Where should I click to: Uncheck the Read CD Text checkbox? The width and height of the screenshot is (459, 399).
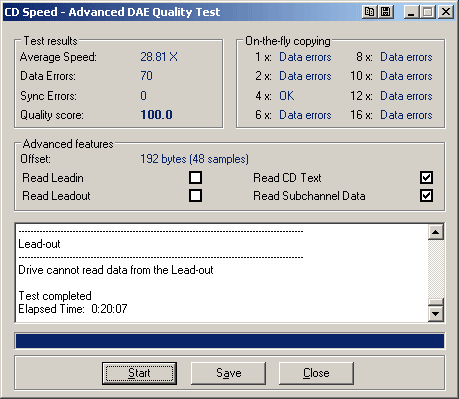tap(426, 178)
